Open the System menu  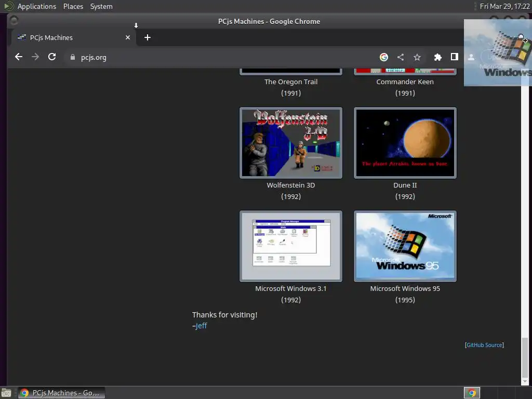(101, 6)
